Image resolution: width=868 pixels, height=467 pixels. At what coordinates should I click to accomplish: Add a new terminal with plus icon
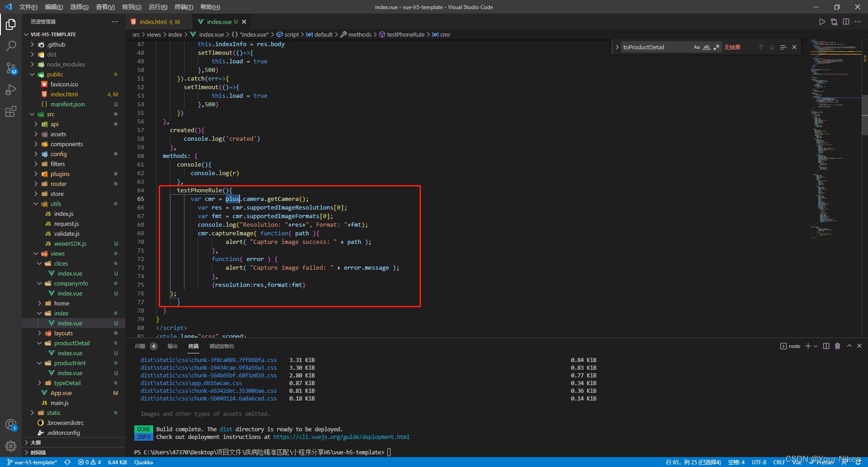808,346
